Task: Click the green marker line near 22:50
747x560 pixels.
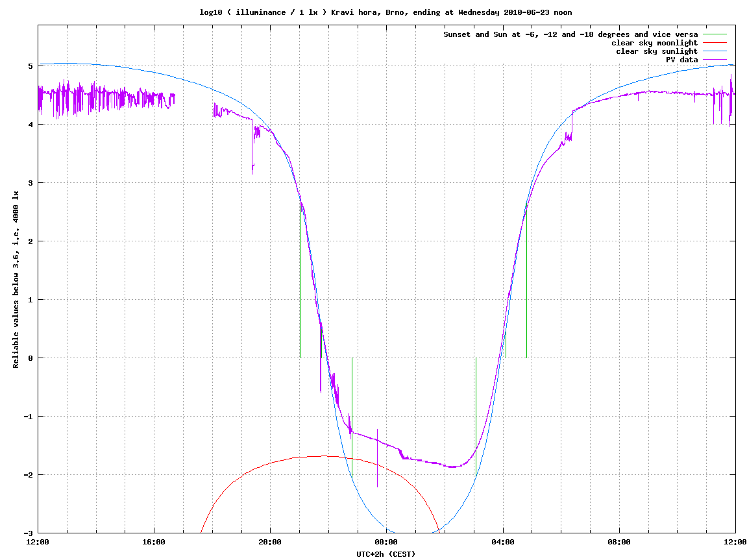Action: click(352, 417)
